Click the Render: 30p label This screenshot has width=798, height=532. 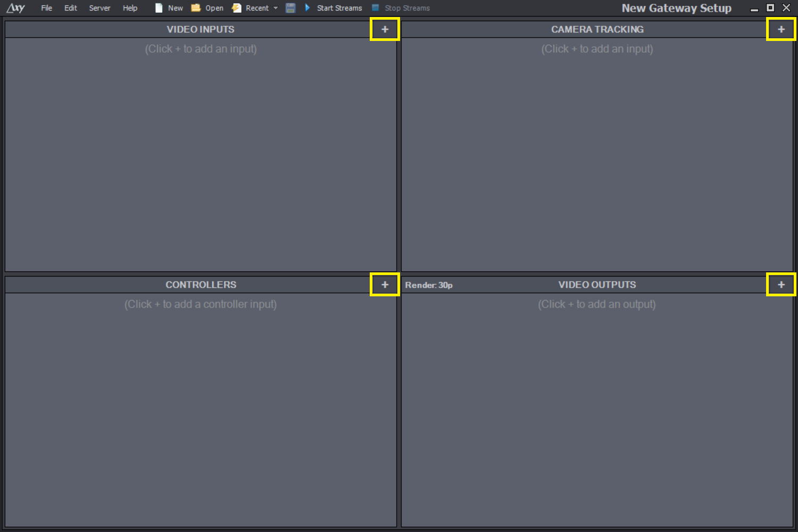[429, 285]
